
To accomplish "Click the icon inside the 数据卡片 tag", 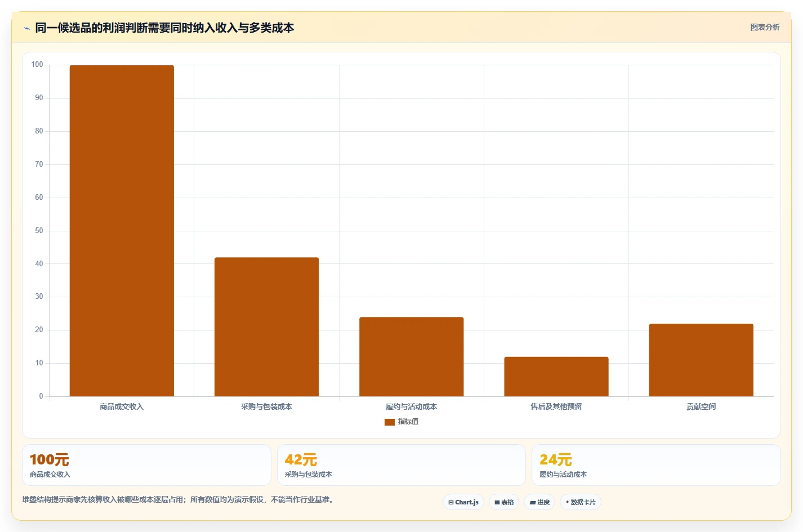I will pos(567,502).
